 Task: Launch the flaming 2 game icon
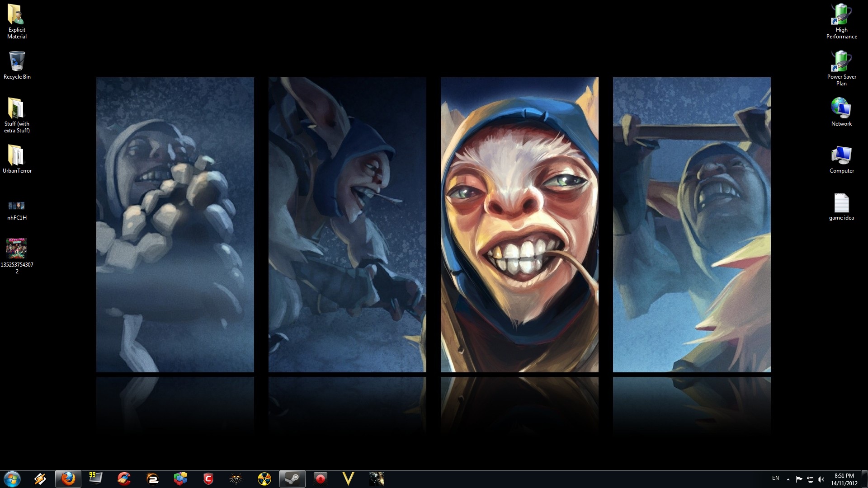152,479
